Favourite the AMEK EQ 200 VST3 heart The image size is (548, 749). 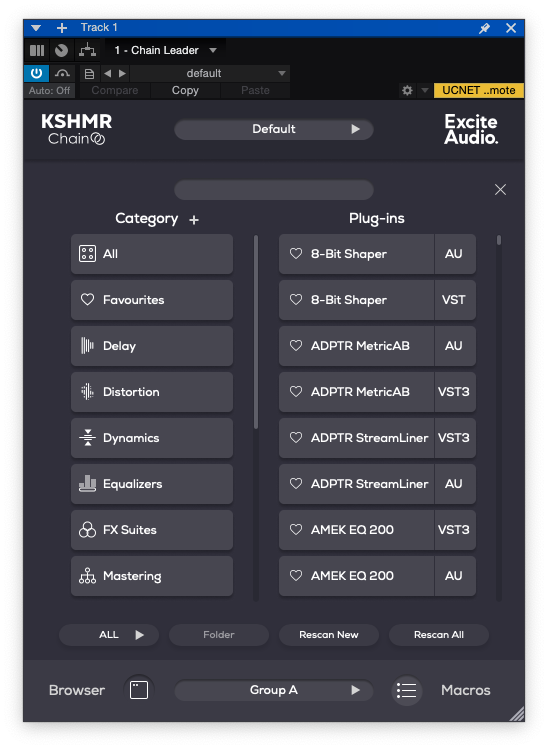tap(296, 529)
